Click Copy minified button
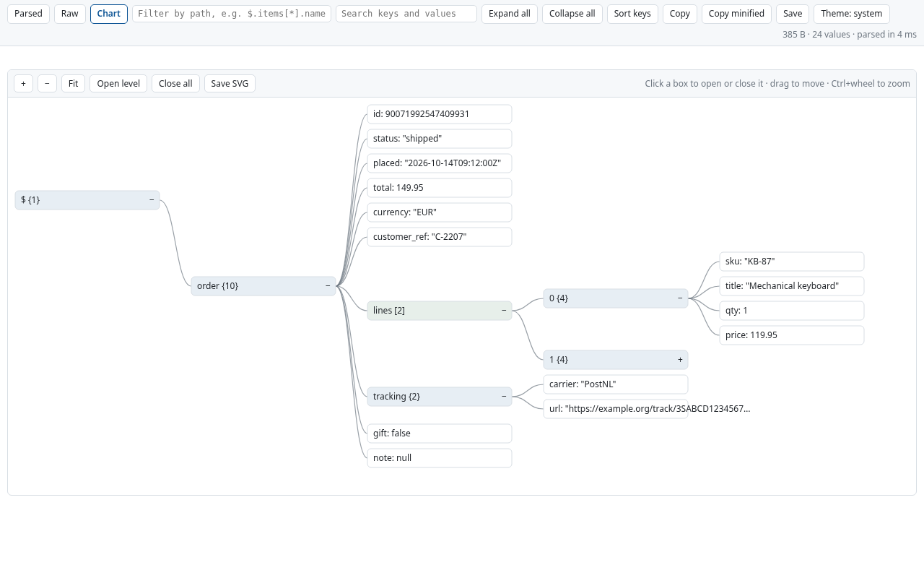This screenshot has width=924, height=578. [x=736, y=14]
